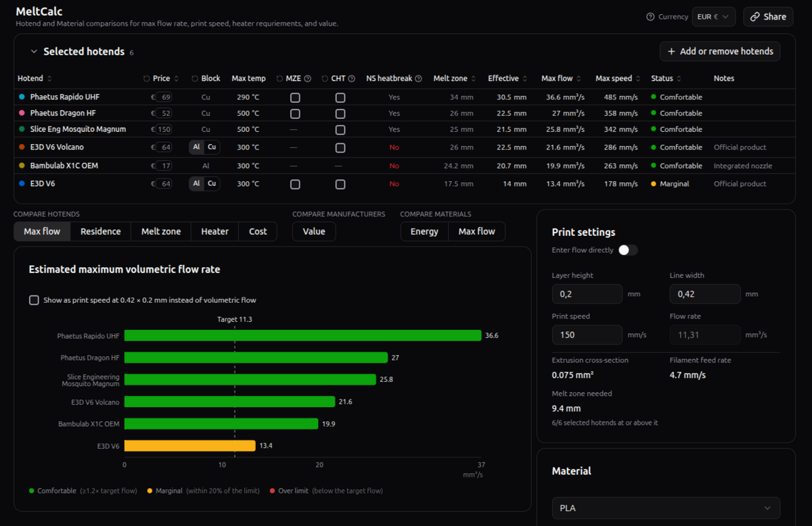
Task: Click the Print speed input field
Action: tap(587, 335)
